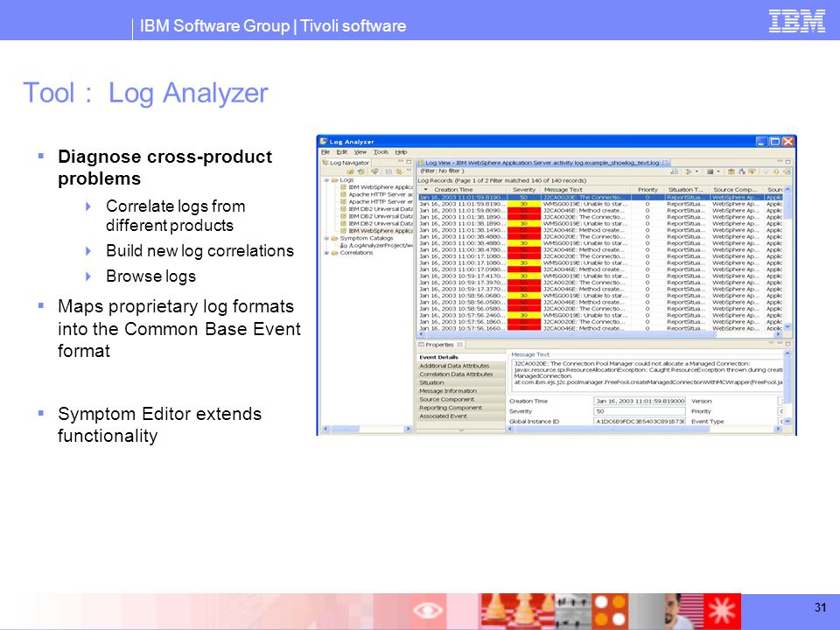This screenshot has width=840, height=630.
Task: Click the log records table horizontal scrollbar
Action: pyautogui.click(x=600, y=334)
